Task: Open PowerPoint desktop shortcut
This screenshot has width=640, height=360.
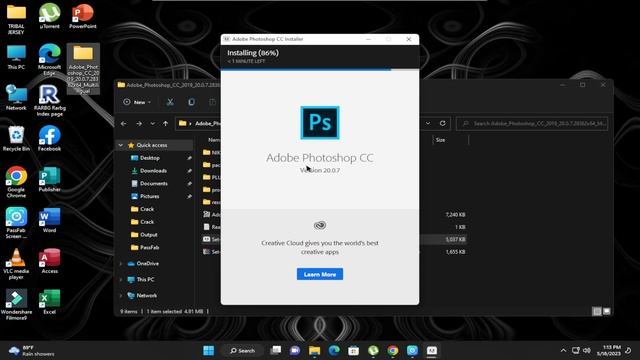Action: pyautogui.click(x=83, y=16)
